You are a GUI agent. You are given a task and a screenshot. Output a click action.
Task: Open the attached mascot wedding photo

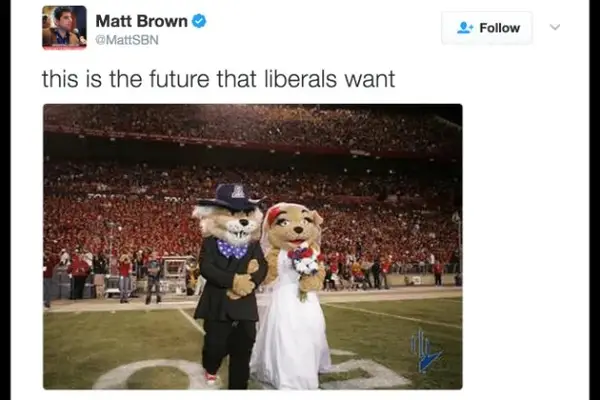(253, 247)
